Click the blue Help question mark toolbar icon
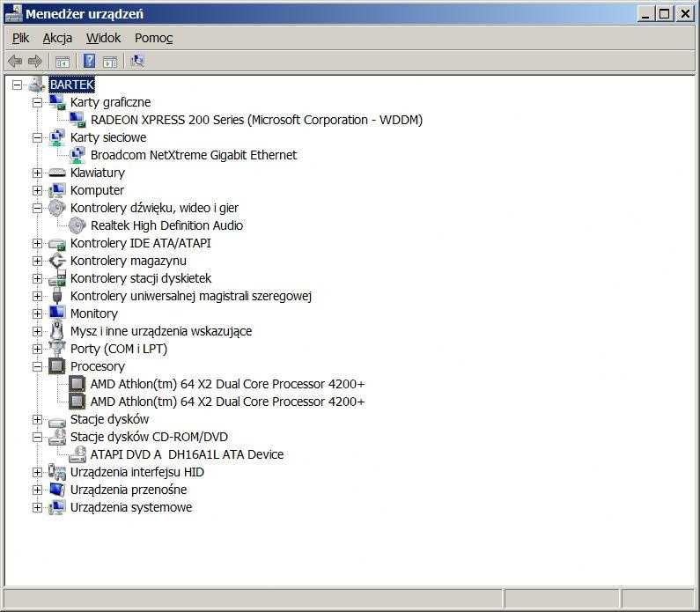The image size is (700, 612). click(x=89, y=61)
